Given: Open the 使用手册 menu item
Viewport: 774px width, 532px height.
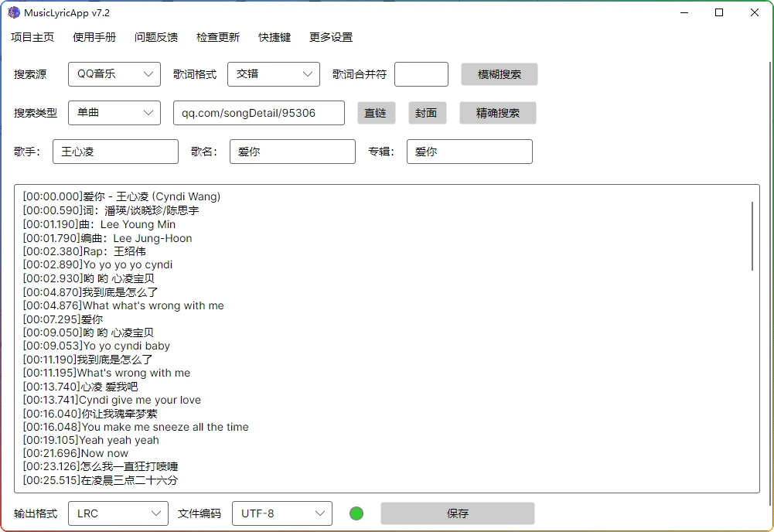Looking at the screenshot, I should pos(94,38).
